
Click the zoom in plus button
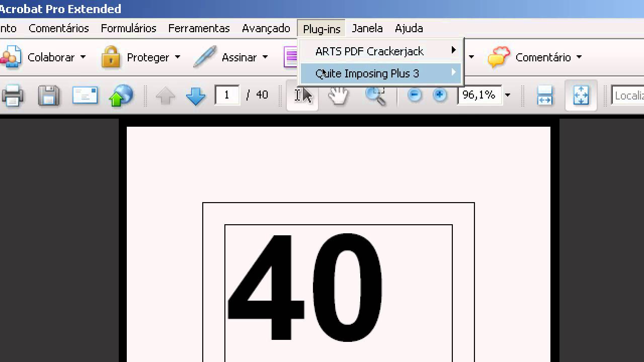pyautogui.click(x=440, y=95)
